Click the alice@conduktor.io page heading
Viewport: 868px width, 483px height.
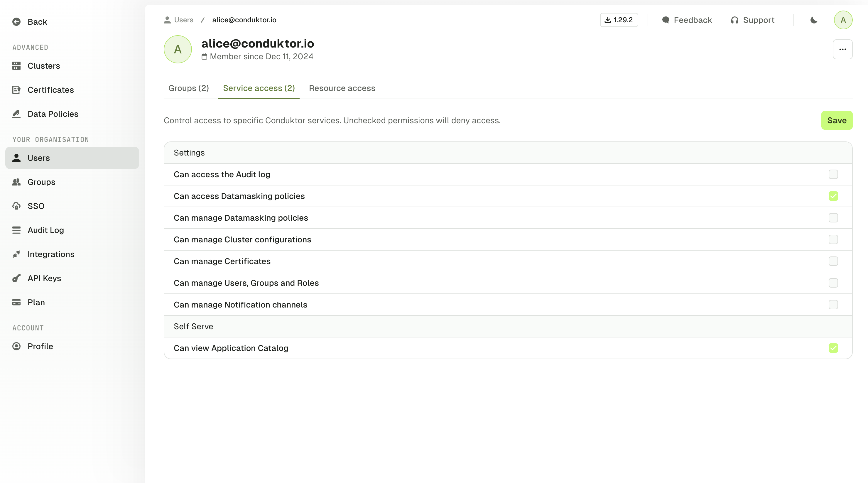[x=257, y=43]
